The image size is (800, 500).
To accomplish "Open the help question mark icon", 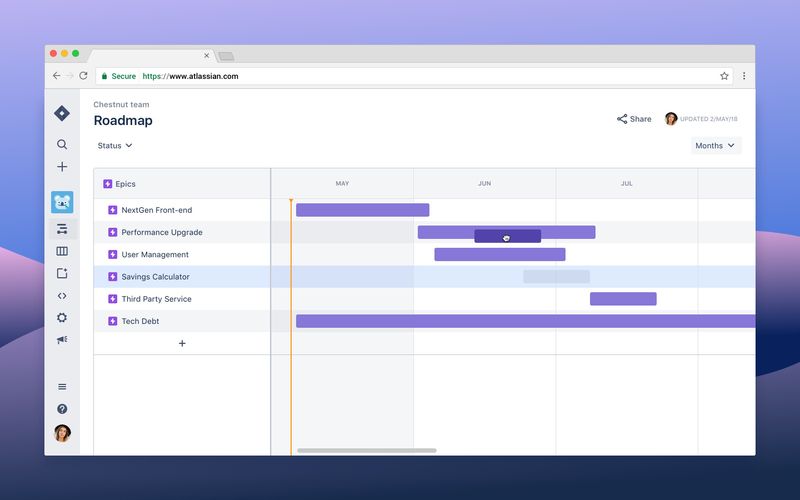I will tap(62, 409).
